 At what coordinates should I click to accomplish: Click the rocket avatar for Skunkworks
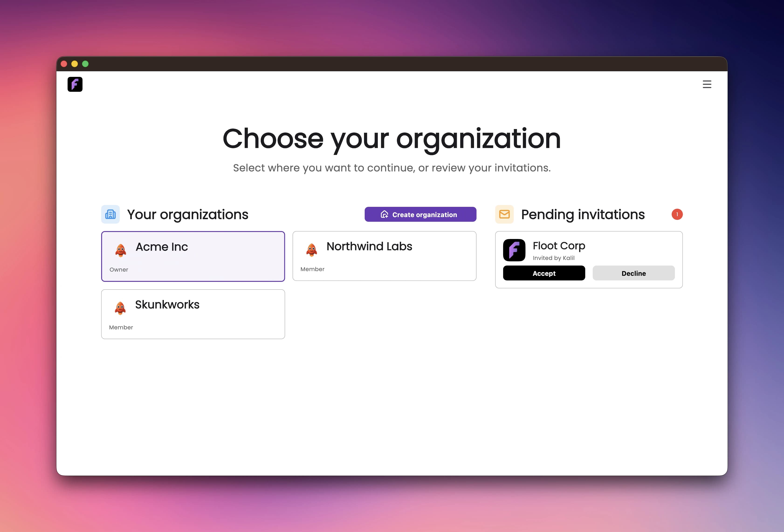coord(120,308)
